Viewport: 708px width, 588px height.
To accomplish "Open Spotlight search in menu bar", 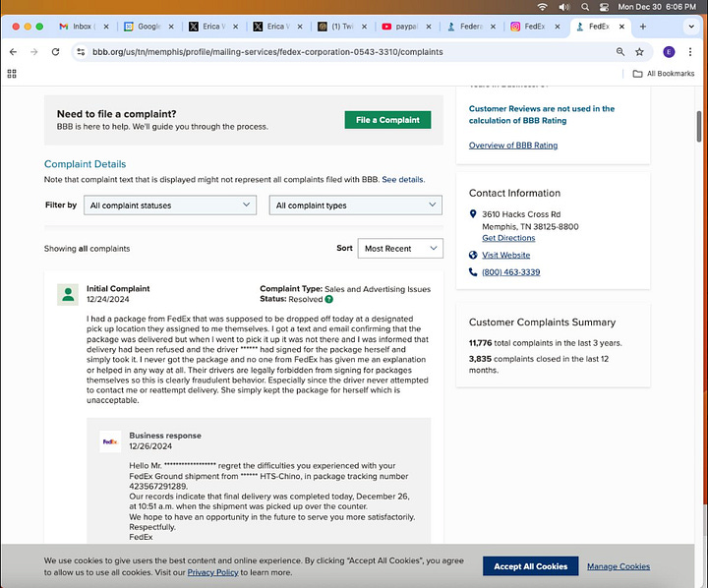I will point(585,7).
